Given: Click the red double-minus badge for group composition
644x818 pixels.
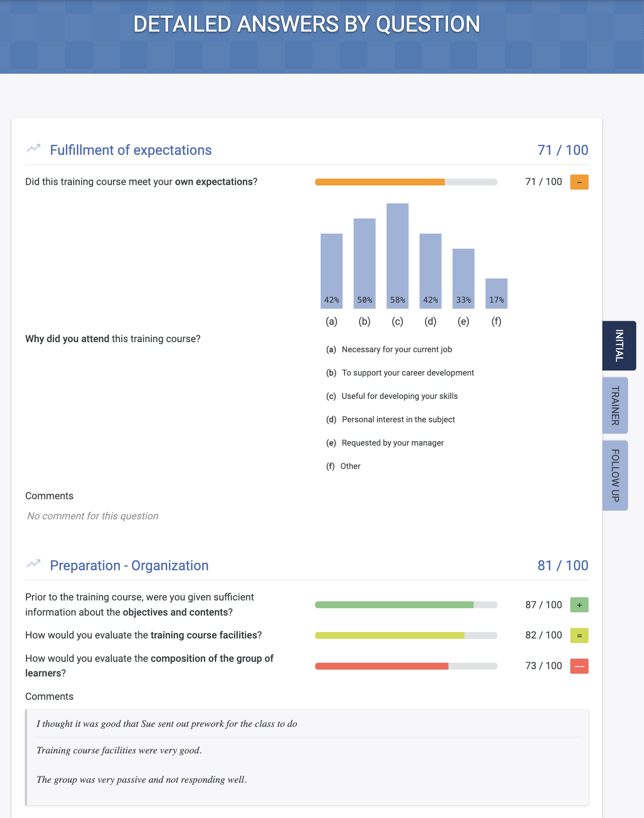Looking at the screenshot, I should 579,666.
